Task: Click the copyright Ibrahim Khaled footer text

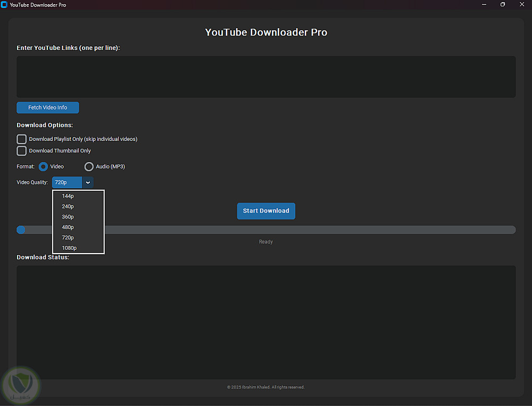Action: click(x=266, y=387)
